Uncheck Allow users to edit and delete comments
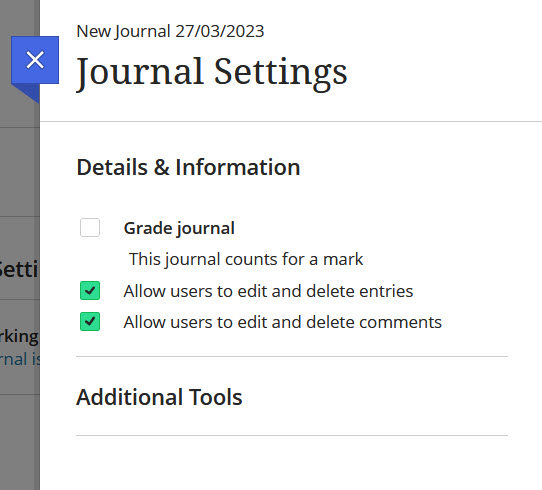 pyautogui.click(x=90, y=322)
